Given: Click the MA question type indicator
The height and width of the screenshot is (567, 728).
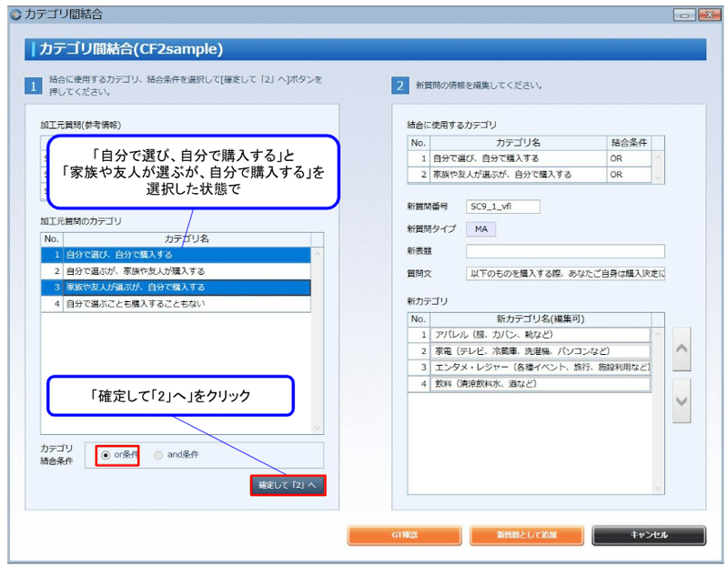Looking at the screenshot, I should point(480,229).
